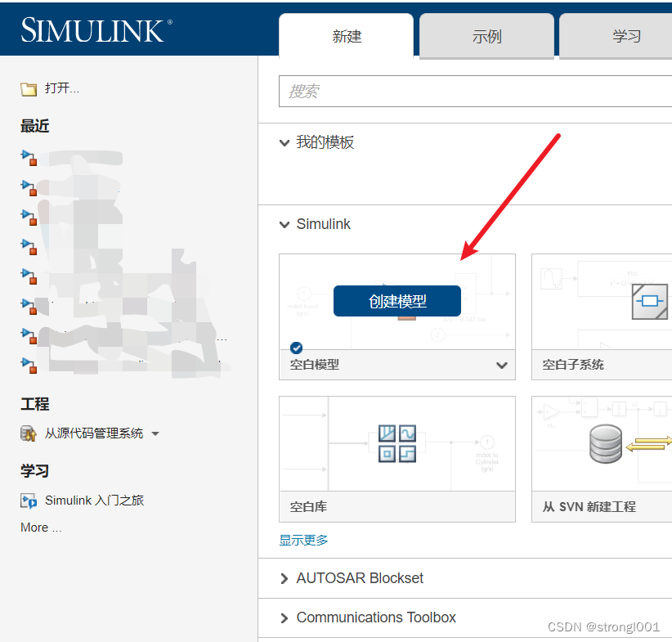Click the More ... link
Viewport: 672px width, 642px height.
[41, 528]
